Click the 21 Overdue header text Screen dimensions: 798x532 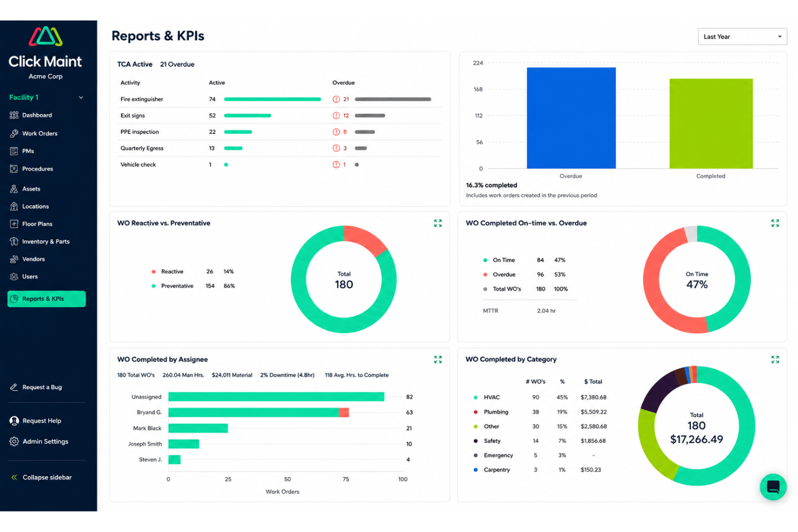click(x=177, y=64)
